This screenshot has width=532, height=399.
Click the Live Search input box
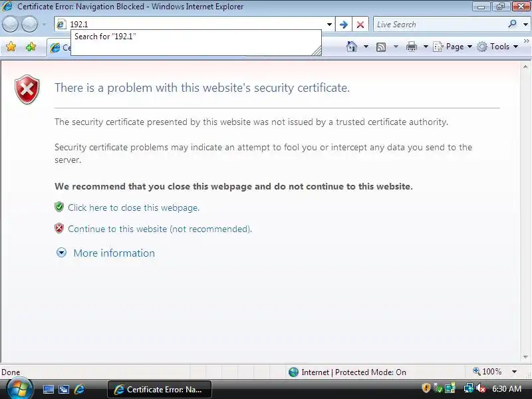[x=439, y=25]
